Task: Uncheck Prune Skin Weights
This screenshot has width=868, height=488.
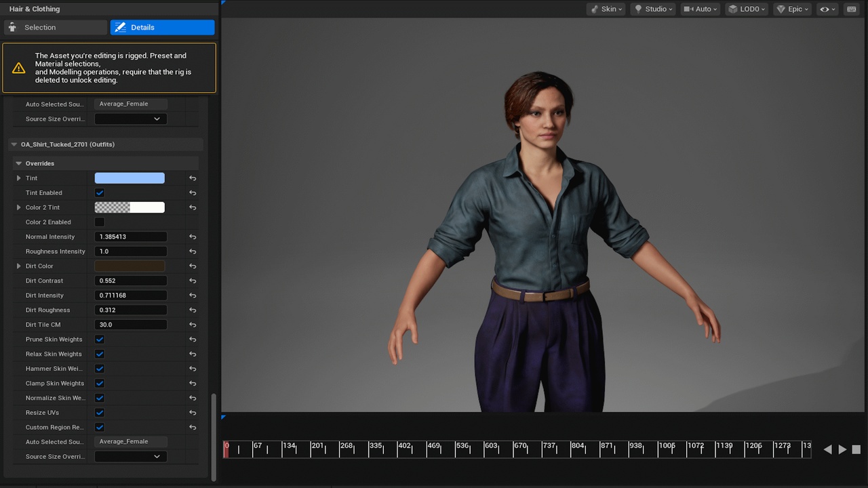Action: coord(100,340)
